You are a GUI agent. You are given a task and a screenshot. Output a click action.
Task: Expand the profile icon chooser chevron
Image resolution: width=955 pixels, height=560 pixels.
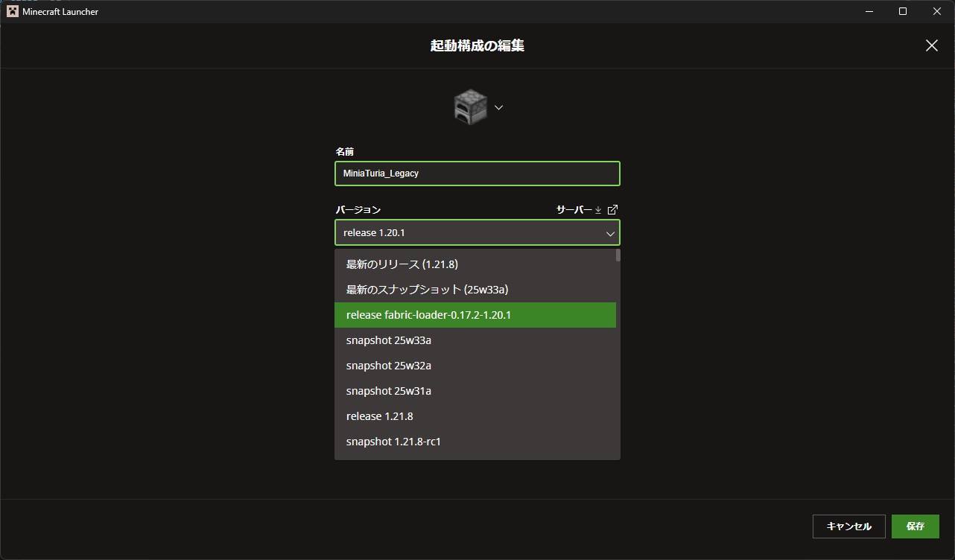coord(499,107)
